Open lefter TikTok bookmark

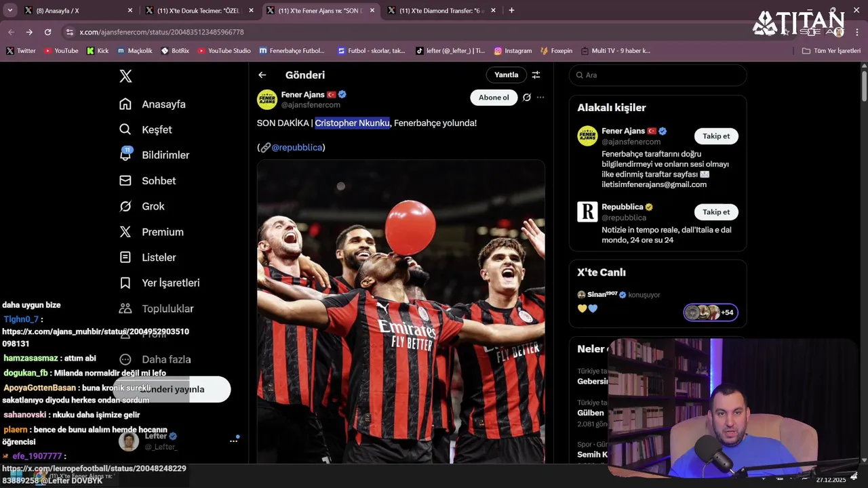[450, 51]
